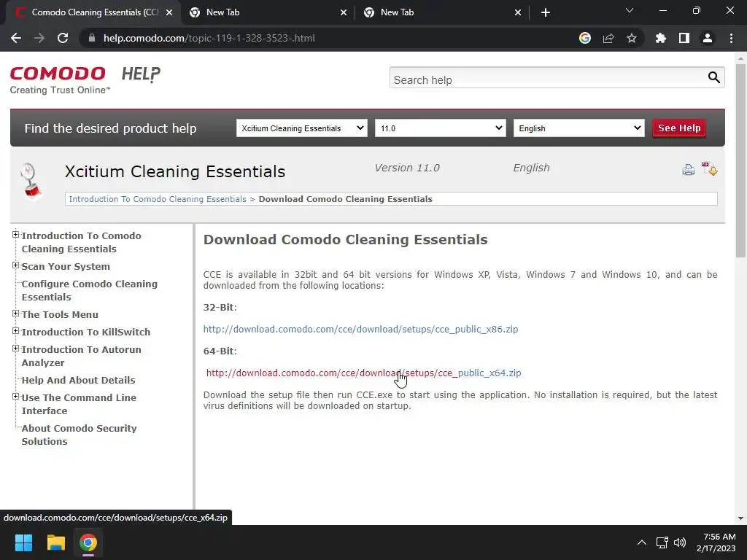Click the search magnifier icon
Screen dimensions: 747x560
pos(713,77)
